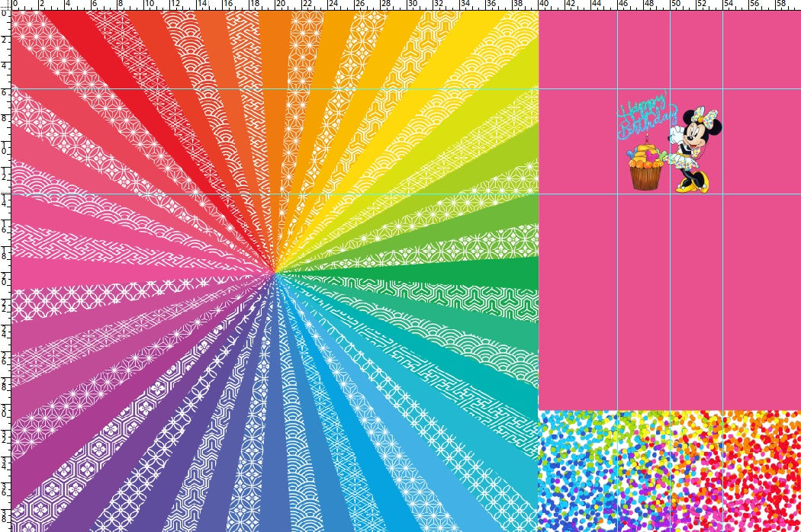Click the 6 mark on the vertical ruler
The image size is (801, 532).
5,92
